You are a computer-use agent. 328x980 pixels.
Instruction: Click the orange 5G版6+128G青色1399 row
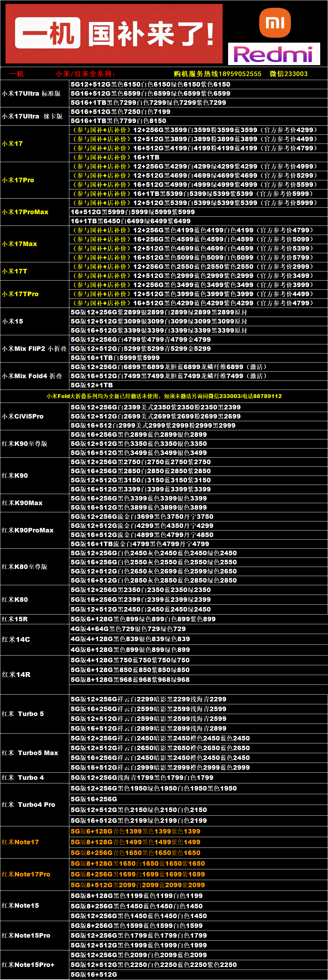pos(198,832)
